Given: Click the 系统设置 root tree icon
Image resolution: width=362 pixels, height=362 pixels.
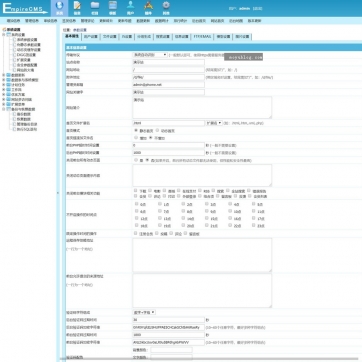Looking at the screenshot, I should click(4, 30).
